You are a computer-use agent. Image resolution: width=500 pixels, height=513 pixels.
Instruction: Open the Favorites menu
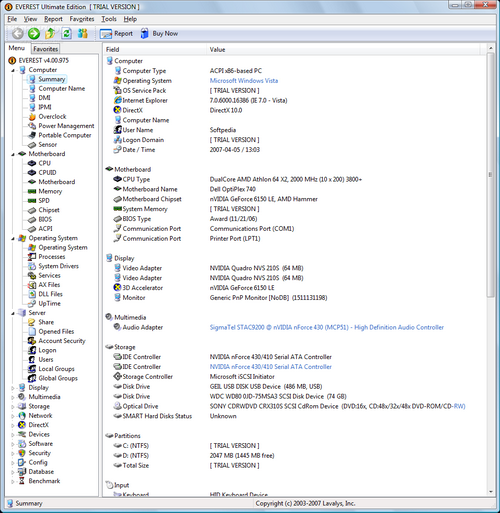coord(82,19)
